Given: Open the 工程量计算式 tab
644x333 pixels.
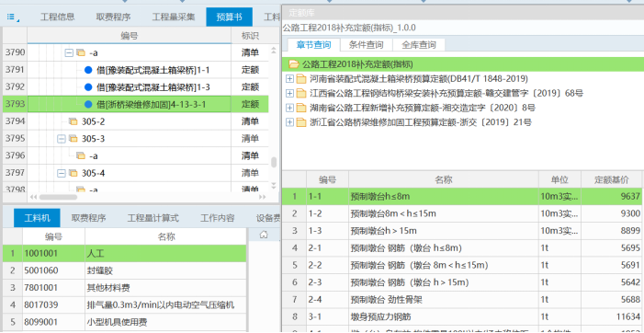Looking at the screenshot, I should 153,218.
